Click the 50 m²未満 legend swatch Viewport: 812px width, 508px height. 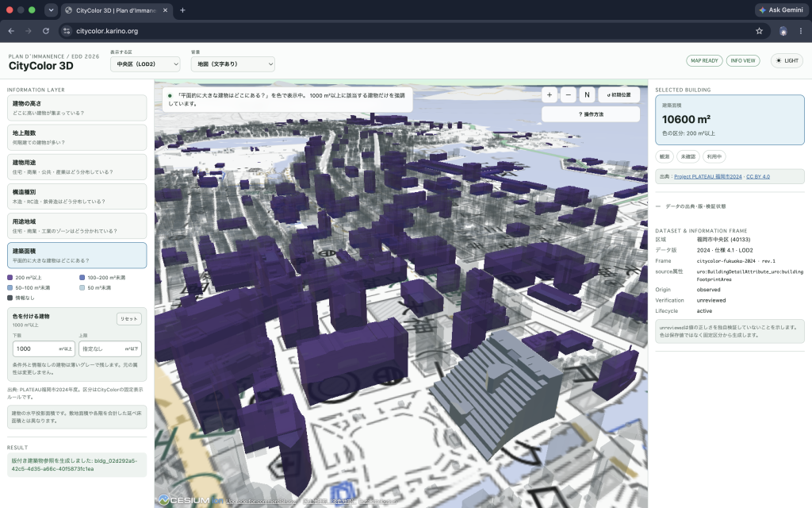(x=82, y=287)
